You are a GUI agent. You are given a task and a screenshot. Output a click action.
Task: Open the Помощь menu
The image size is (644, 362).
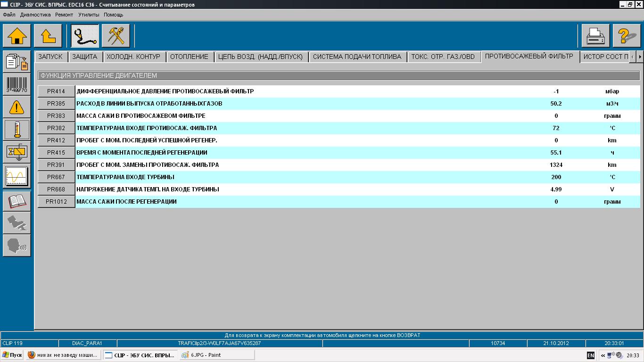click(113, 15)
